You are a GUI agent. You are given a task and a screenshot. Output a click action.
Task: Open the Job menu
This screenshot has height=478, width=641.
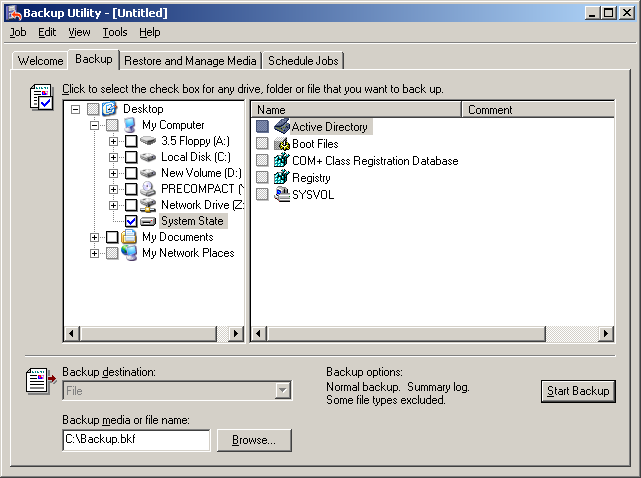18,32
